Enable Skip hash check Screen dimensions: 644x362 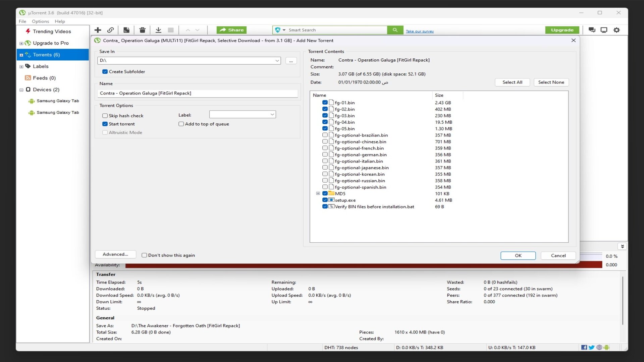pos(105,116)
